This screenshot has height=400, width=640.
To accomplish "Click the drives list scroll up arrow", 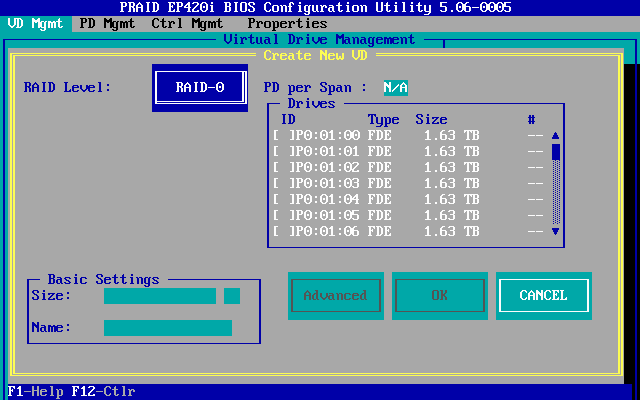I will [x=556, y=136].
